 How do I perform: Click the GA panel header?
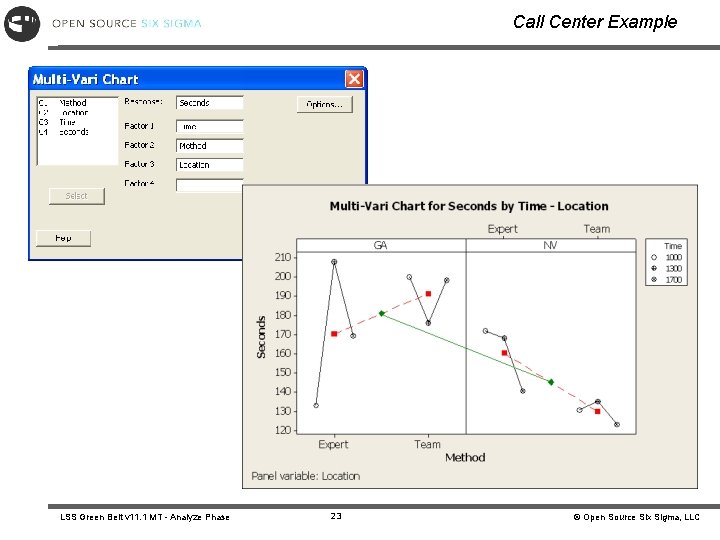pos(381,245)
